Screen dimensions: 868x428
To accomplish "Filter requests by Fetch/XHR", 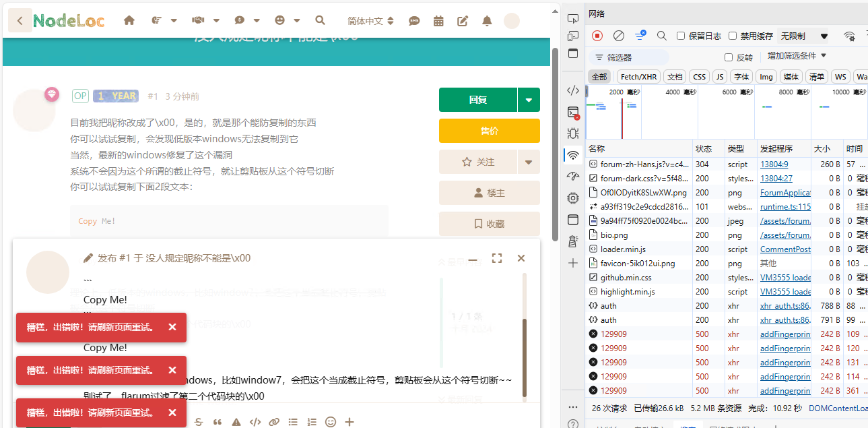I will point(638,77).
